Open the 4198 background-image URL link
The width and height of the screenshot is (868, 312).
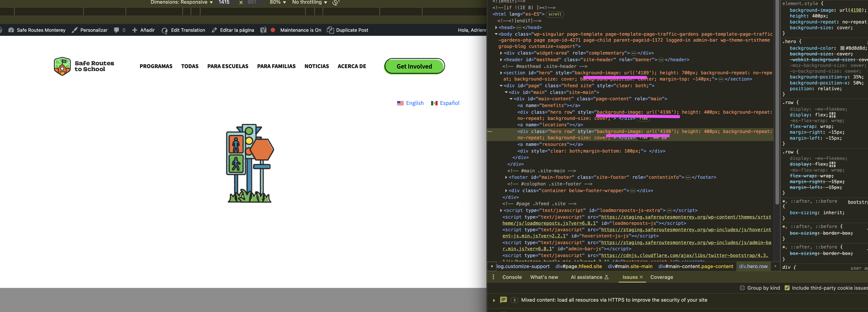point(856,10)
